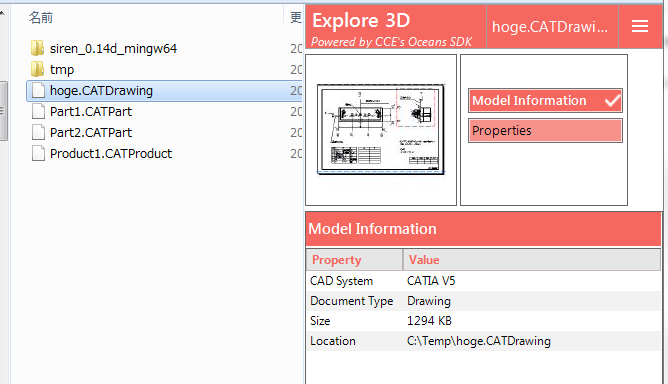Viewport: 668px width, 384px height.
Task: Click the Size property cell
Action: (354, 320)
